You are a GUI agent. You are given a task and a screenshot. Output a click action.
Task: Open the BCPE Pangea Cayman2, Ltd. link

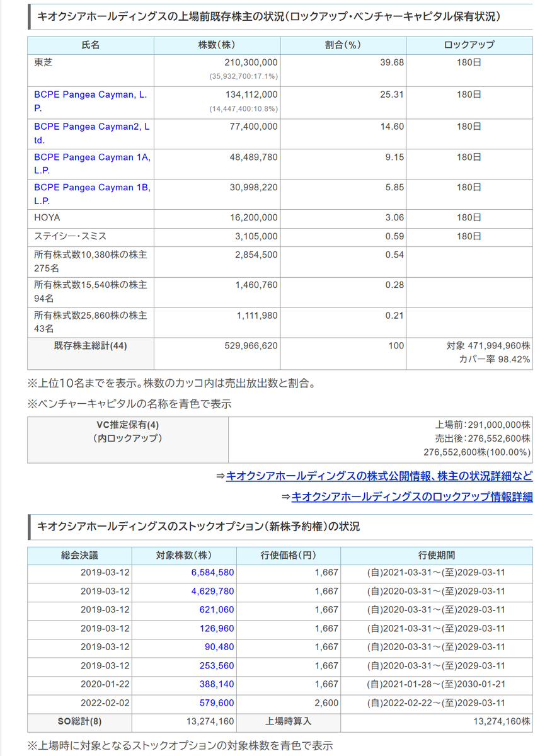[x=92, y=133]
